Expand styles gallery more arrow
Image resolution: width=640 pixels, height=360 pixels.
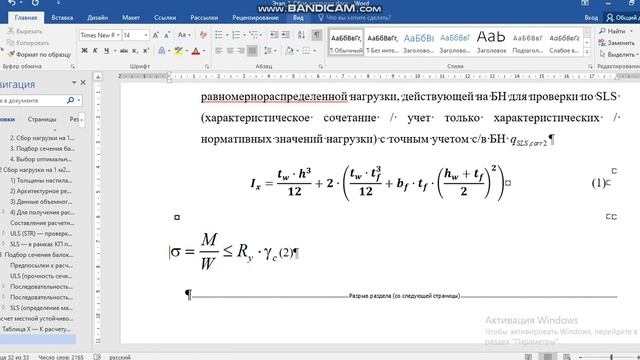587,51
